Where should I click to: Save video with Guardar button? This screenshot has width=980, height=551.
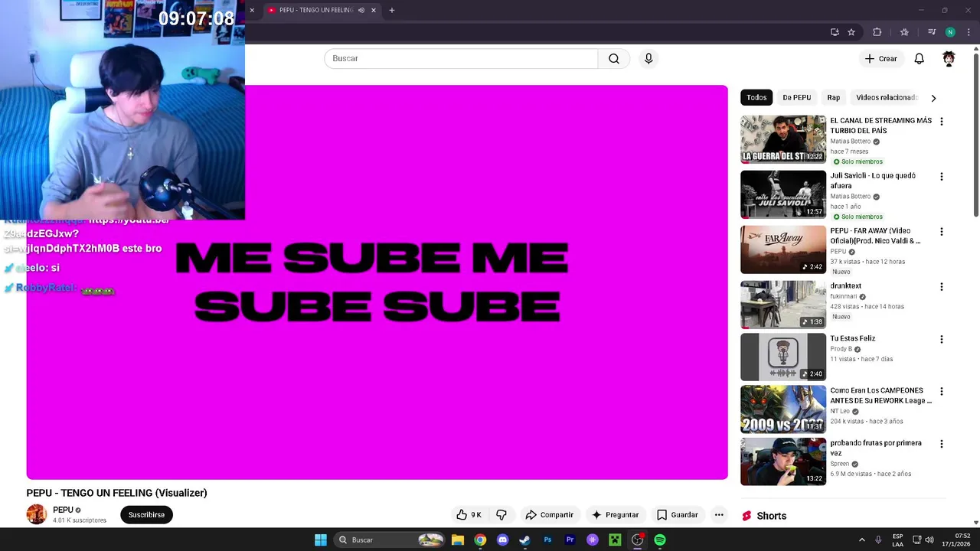tap(678, 515)
